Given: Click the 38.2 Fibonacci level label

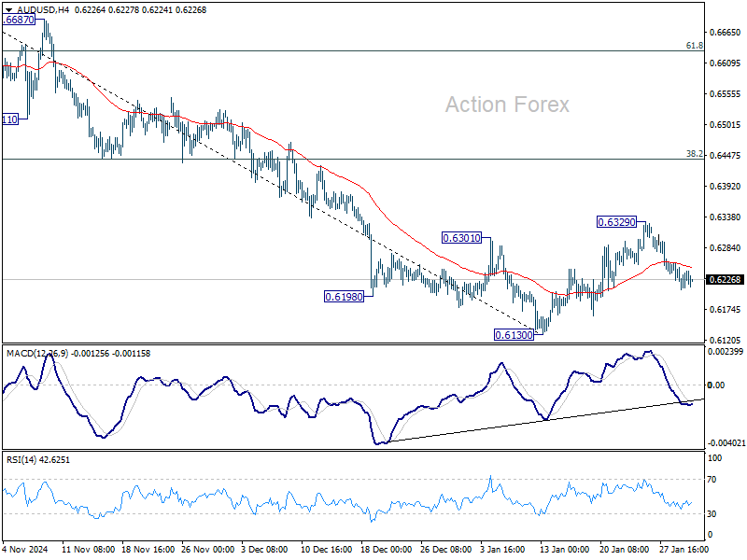Looking at the screenshot, I should pyautogui.click(x=694, y=153).
